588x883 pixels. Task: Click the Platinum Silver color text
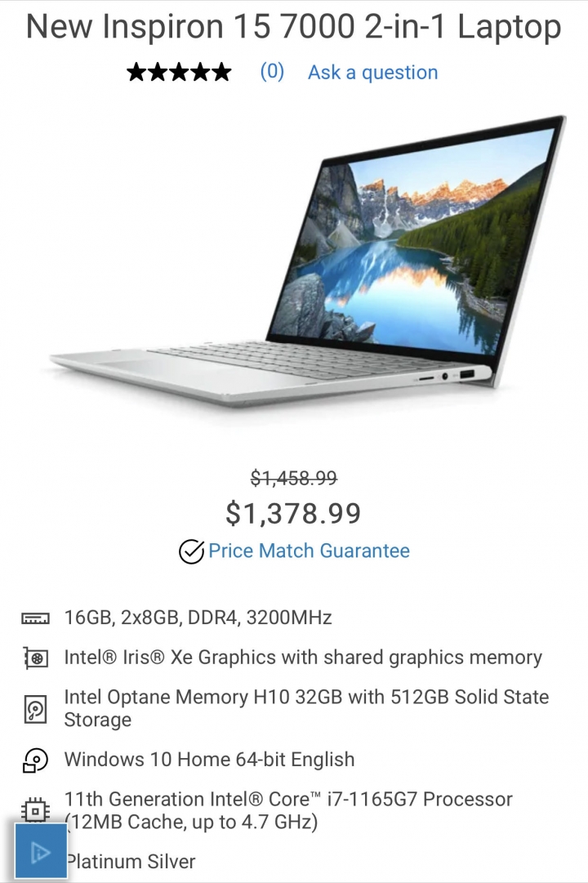(x=131, y=862)
